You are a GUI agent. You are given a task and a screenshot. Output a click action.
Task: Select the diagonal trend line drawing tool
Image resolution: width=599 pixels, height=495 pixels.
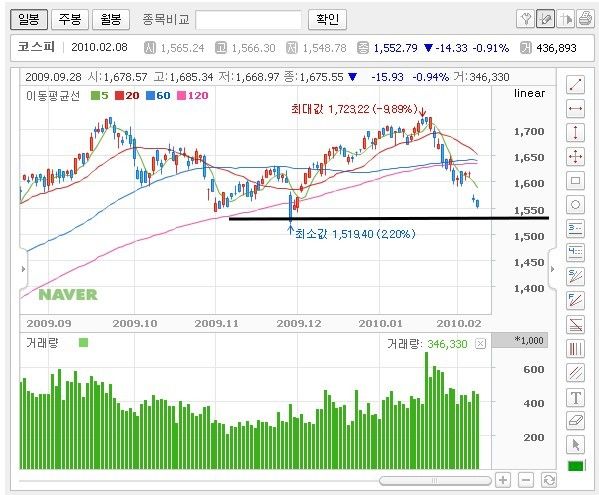575,85
